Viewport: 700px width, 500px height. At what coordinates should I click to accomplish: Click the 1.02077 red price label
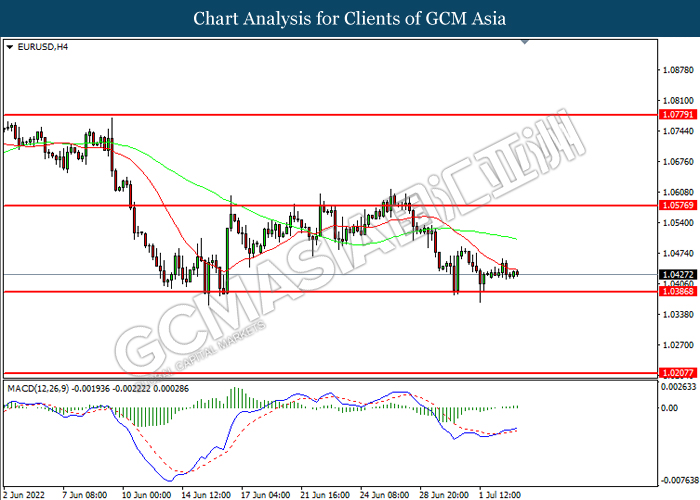[x=678, y=373]
